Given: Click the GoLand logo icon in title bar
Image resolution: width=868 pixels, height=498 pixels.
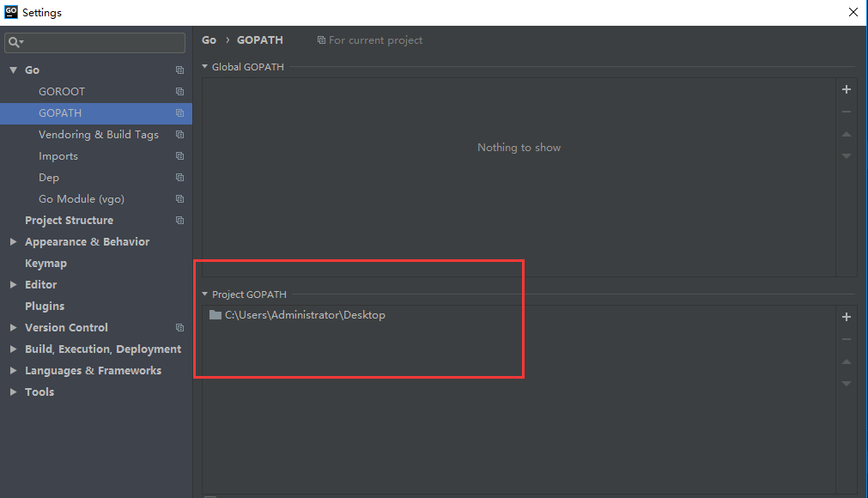Looking at the screenshot, I should coord(11,12).
